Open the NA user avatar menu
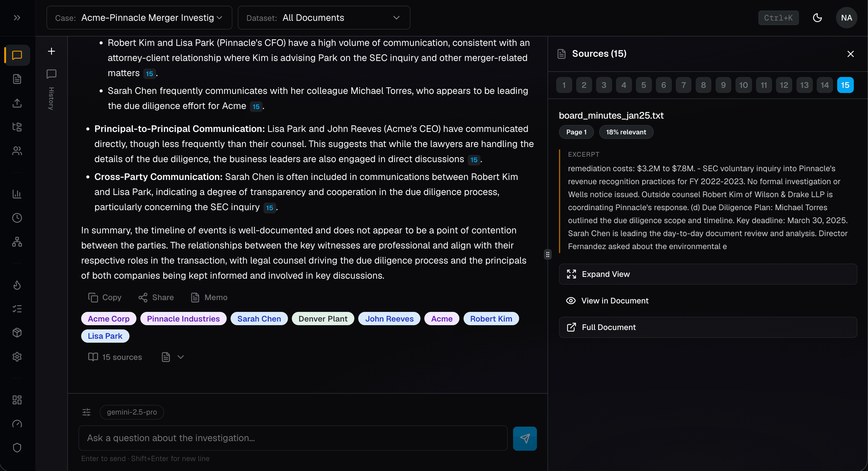This screenshot has width=868, height=471. tap(847, 18)
